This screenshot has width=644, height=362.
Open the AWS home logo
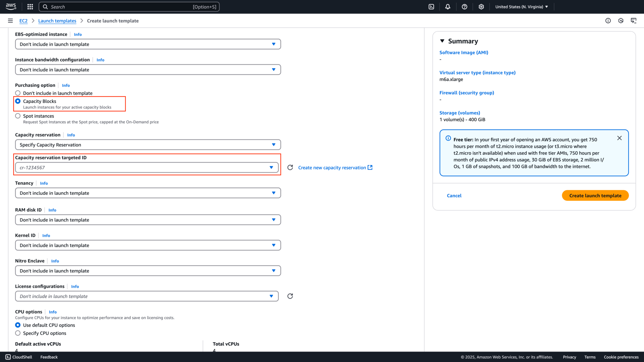coord(11,6)
